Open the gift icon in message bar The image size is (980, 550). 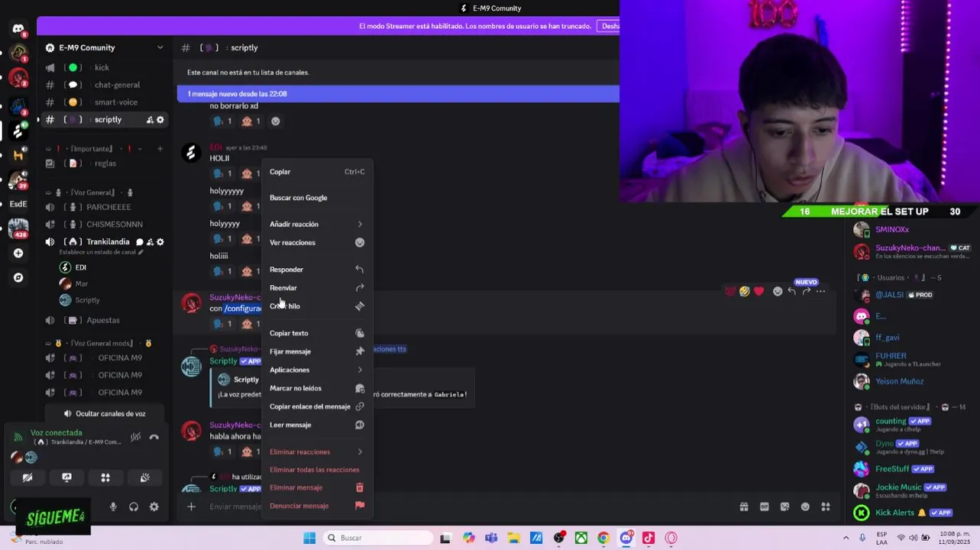click(744, 506)
